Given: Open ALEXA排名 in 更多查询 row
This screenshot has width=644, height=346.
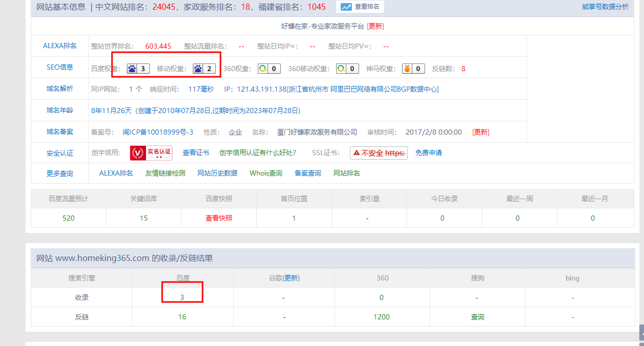Looking at the screenshot, I should 116,173.
